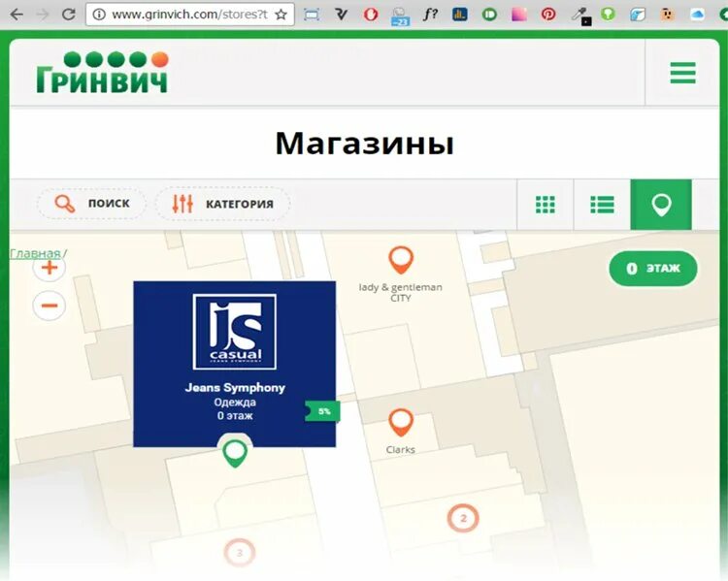Click the Jeans Symphony store name
728x581 pixels.
pyautogui.click(x=235, y=387)
